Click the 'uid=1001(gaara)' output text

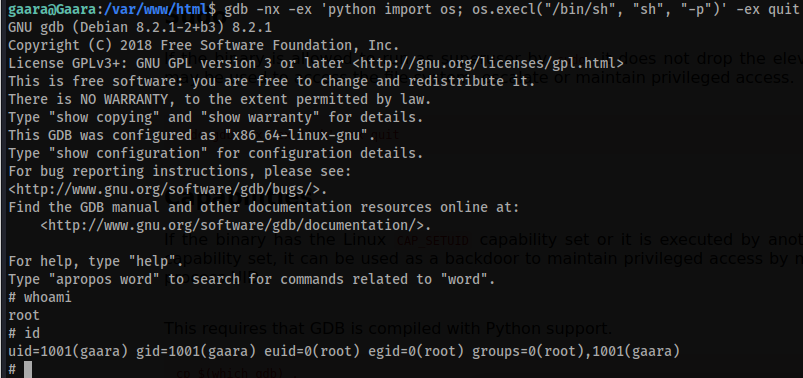click(68, 351)
